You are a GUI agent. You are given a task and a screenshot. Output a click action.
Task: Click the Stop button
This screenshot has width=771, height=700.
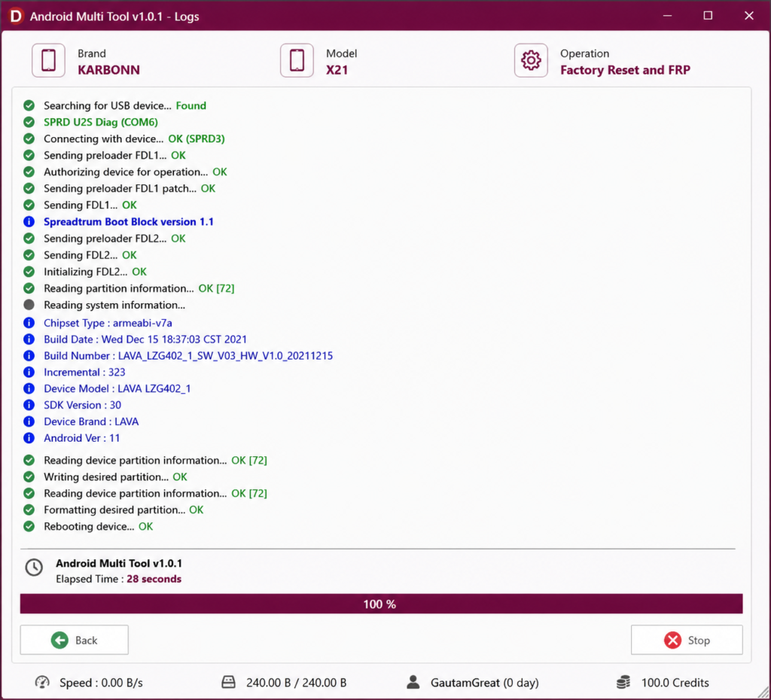pos(687,640)
